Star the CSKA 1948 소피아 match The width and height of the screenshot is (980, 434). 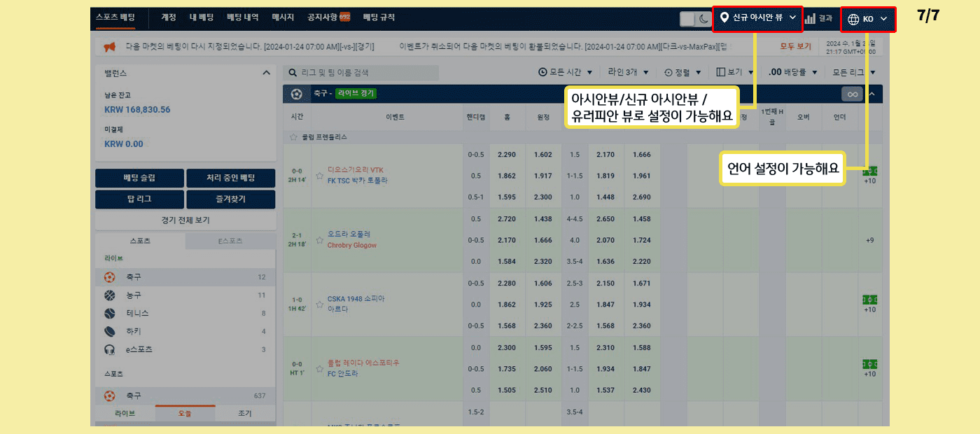pos(320,304)
